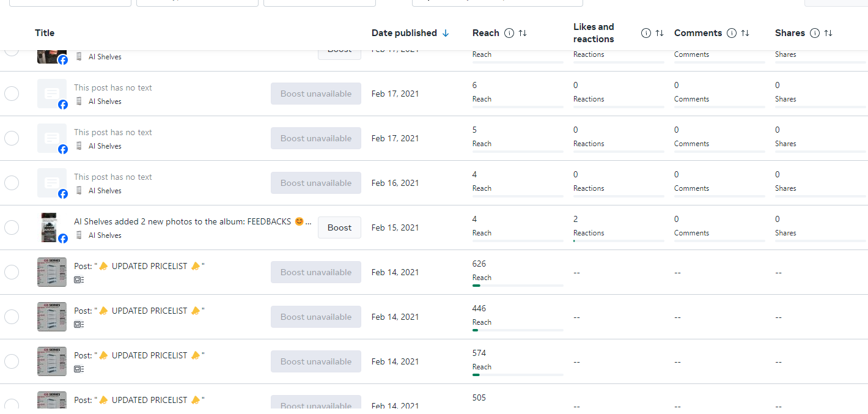Sort by Comments using arrows icon
Viewport: 868px width, 414px height.
(745, 33)
